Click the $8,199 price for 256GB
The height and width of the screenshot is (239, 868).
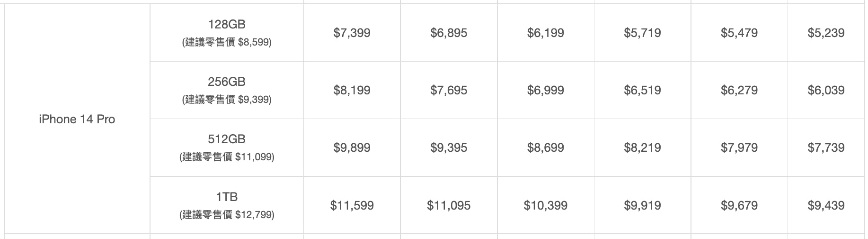pyautogui.click(x=352, y=90)
